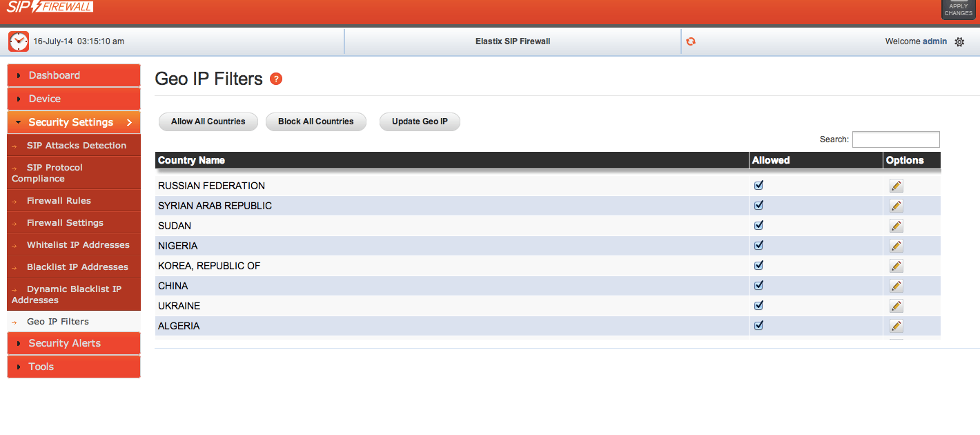Click the Apply Changes icon

pos(958,10)
